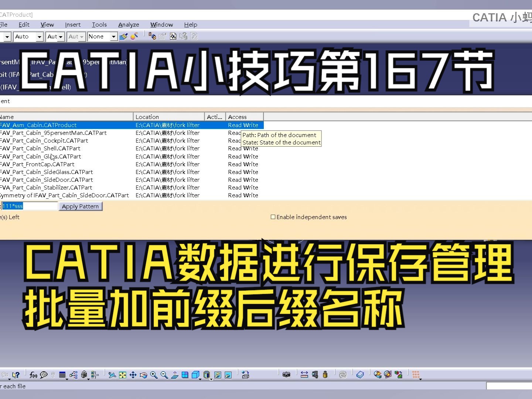Click the Update spiral icon
The width and height of the screenshot is (532, 399).
point(343,375)
